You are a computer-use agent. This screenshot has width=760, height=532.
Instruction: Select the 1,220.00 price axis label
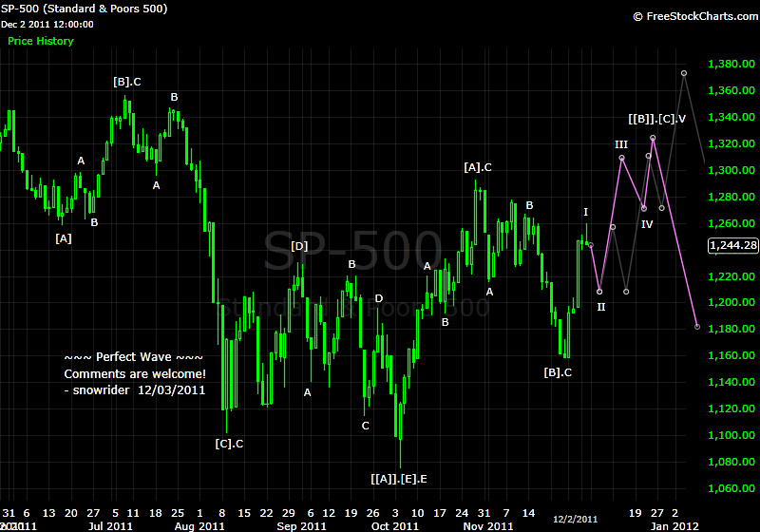[x=731, y=277]
